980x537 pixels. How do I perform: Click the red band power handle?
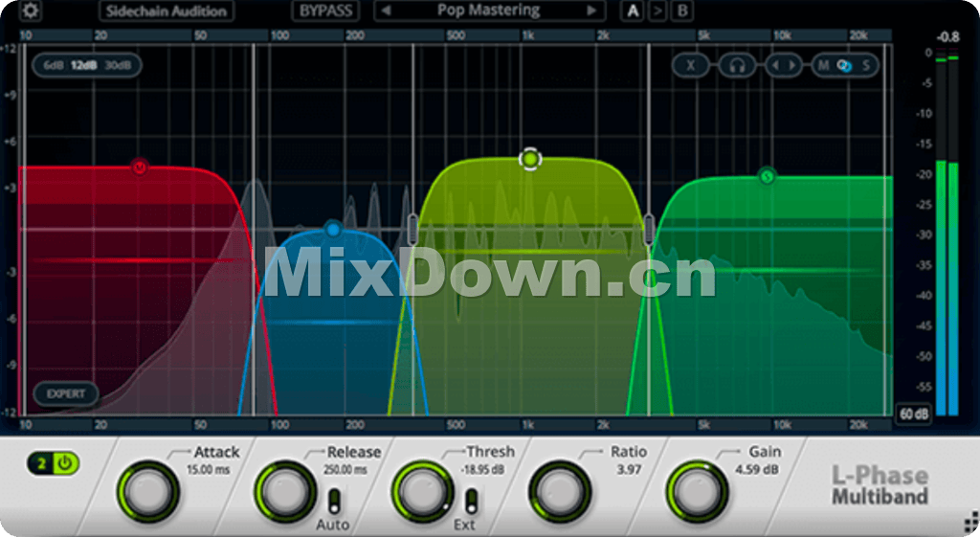click(x=140, y=167)
